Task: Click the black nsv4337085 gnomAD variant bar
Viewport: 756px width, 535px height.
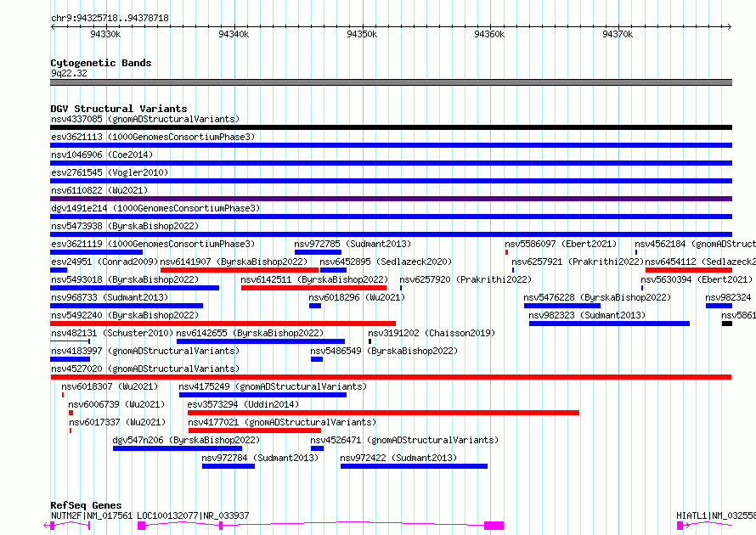Action: coord(391,127)
